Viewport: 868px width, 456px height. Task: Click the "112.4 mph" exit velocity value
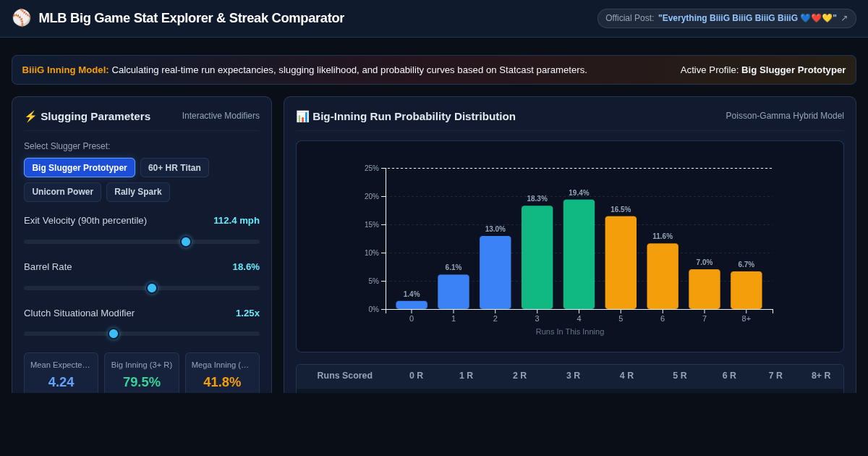pos(237,220)
